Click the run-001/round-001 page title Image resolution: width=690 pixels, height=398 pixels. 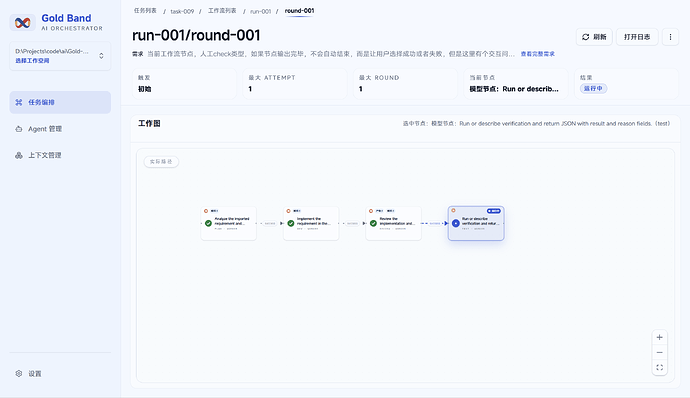tap(196, 35)
